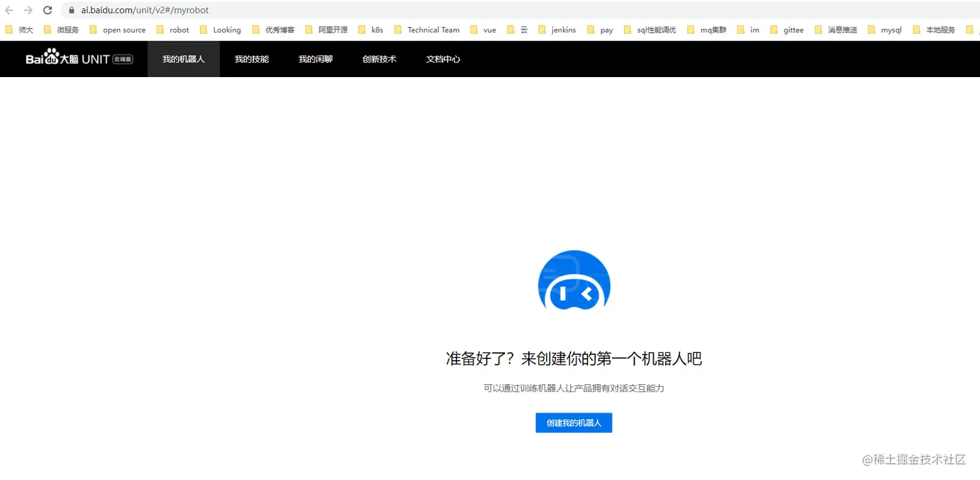Open the 微服务 bookmark folder
This screenshot has height=480, width=980.
(61, 30)
